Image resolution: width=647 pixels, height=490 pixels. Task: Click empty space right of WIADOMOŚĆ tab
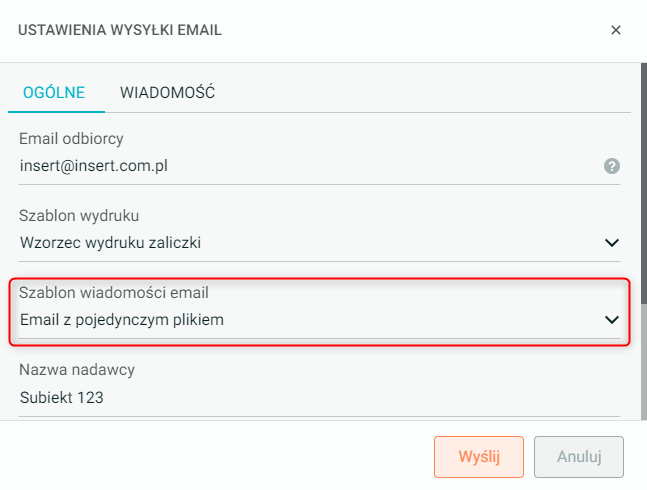coord(420,92)
